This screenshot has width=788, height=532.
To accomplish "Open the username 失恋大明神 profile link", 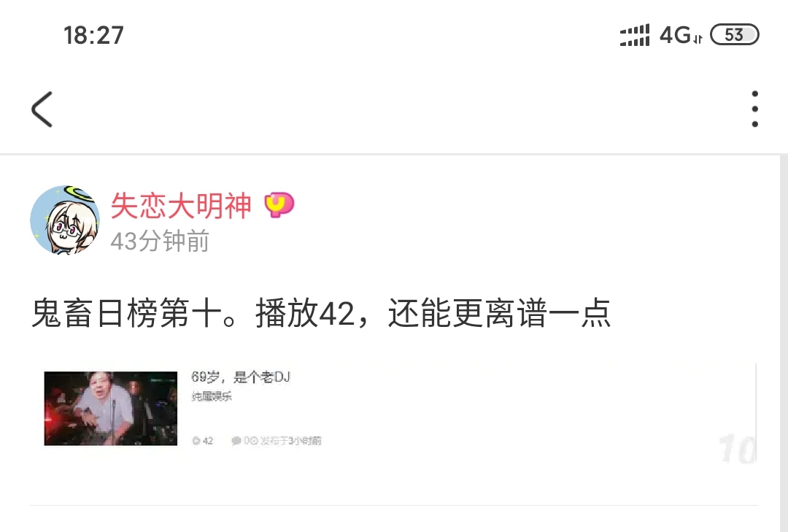I will pyautogui.click(x=181, y=205).
